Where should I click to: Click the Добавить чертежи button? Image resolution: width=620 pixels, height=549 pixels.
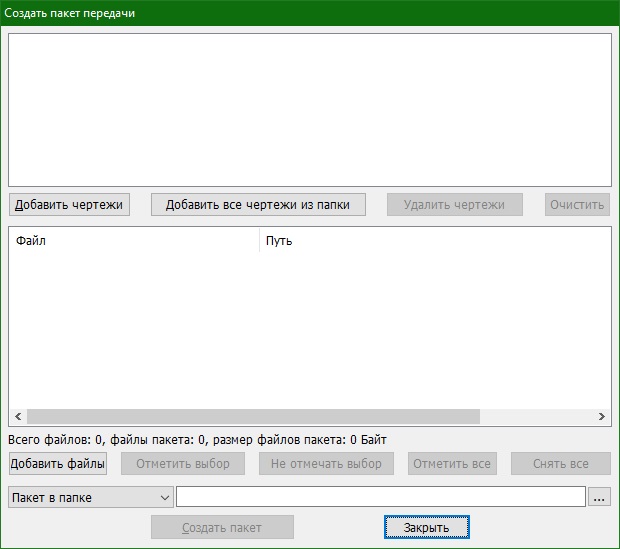tap(69, 204)
